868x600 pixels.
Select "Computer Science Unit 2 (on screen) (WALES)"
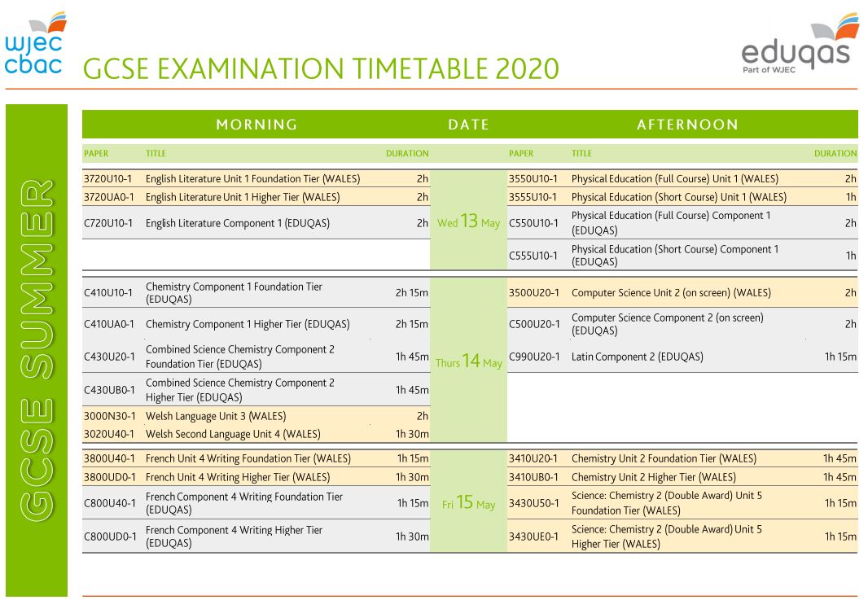coord(671,293)
